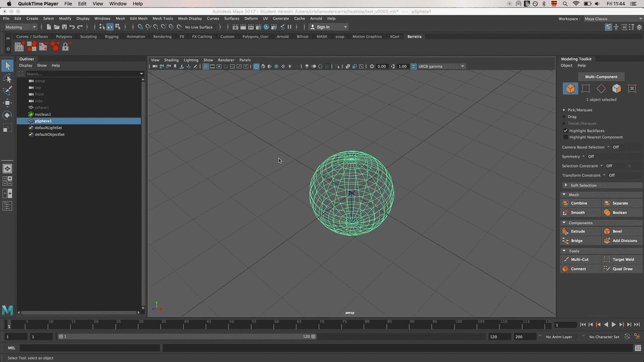Open the sRGB gamma view transform dropdown
Image resolution: width=644 pixels, height=362 pixels.
pos(441,66)
